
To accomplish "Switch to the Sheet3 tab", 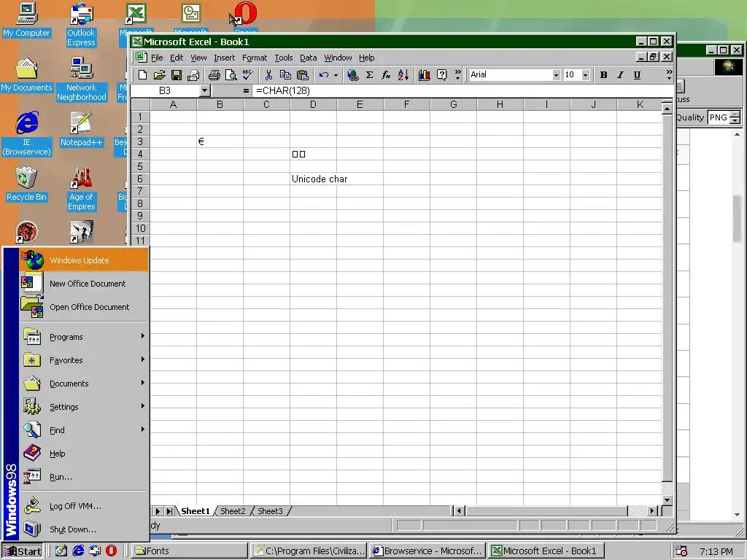I will coord(270,511).
